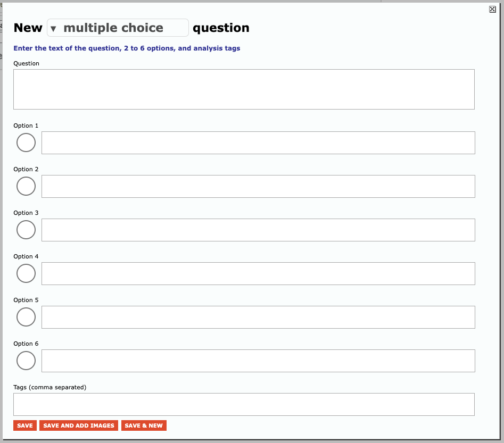Click the Tags comma separated field
This screenshot has width=504, height=443.
[x=244, y=404]
